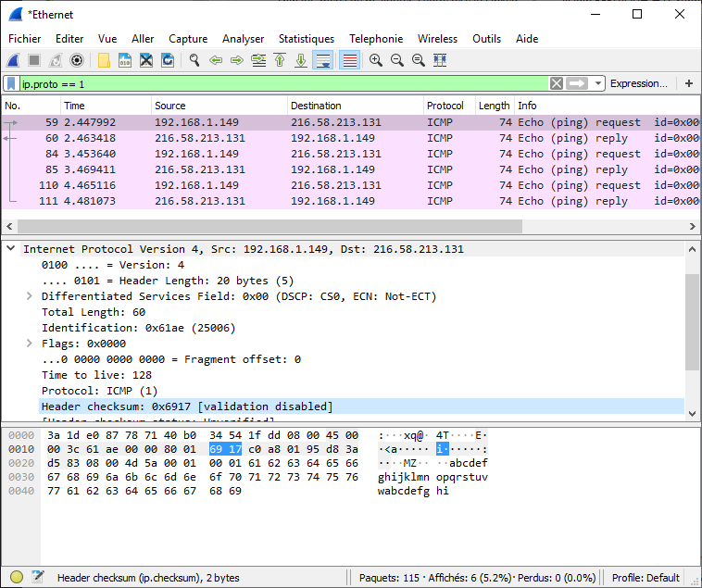Image resolution: width=702 pixels, height=588 pixels.
Task: Stop the running capture
Action: pos(34,60)
